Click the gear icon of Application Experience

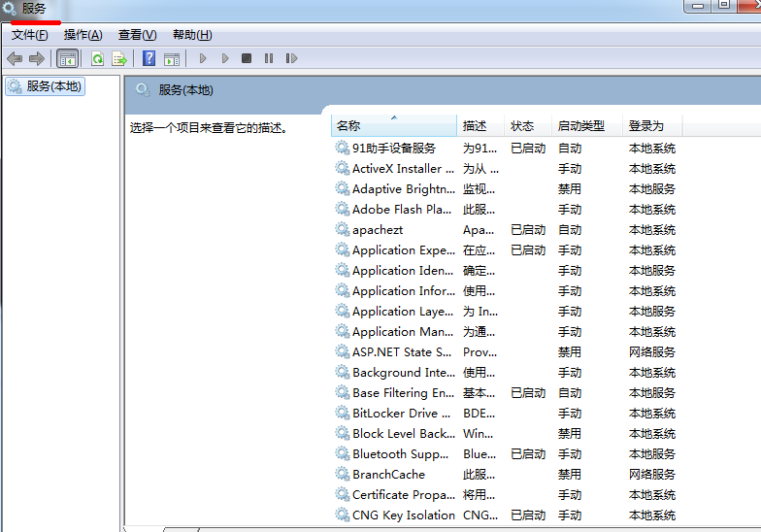point(342,249)
